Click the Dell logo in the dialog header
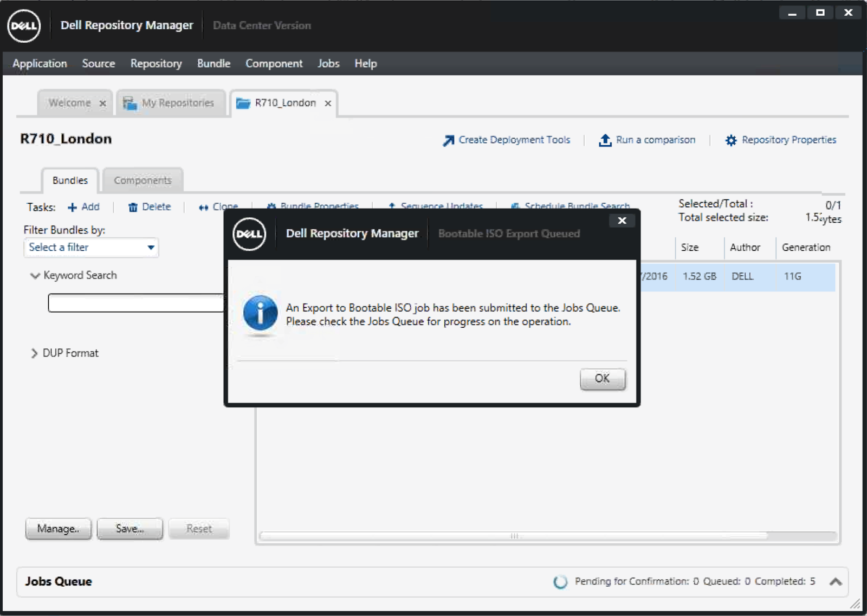 coord(249,234)
